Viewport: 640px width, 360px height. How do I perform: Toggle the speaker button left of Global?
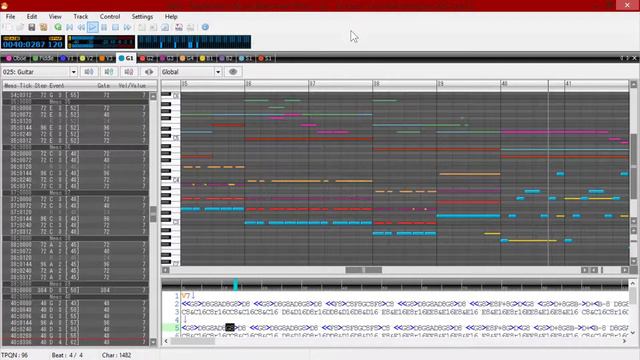(x=149, y=72)
